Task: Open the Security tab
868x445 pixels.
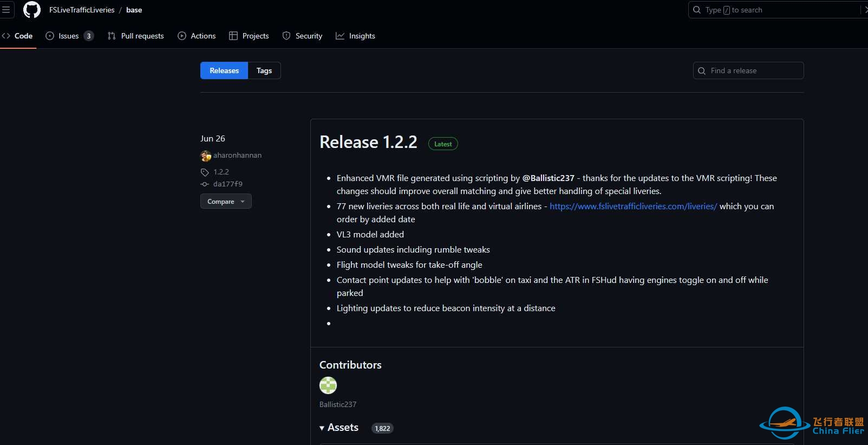Action: (302, 36)
